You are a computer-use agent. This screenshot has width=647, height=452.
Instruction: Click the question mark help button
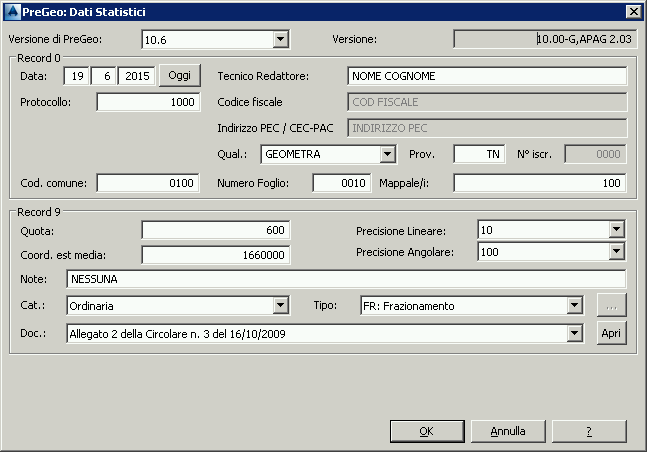point(589,431)
